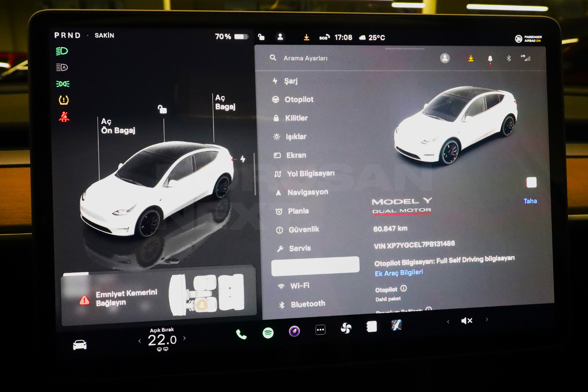The width and height of the screenshot is (588, 392).
Task: Open the navigation maps app in dock
Action: [396, 325]
